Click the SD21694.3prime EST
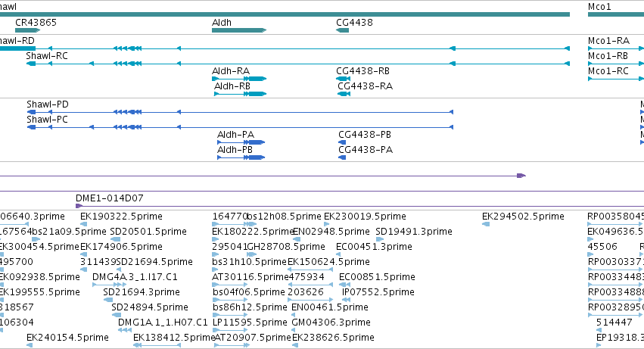This screenshot has height=349, width=644. click(142, 292)
